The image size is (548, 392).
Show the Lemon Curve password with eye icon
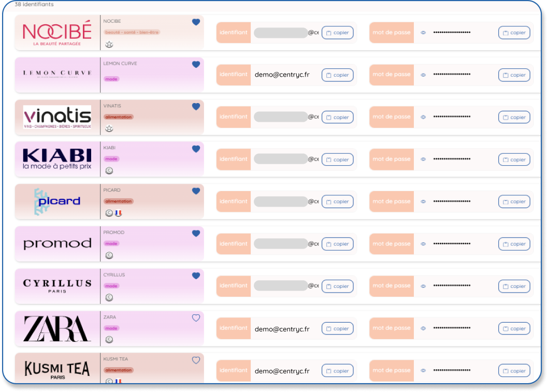coord(423,75)
